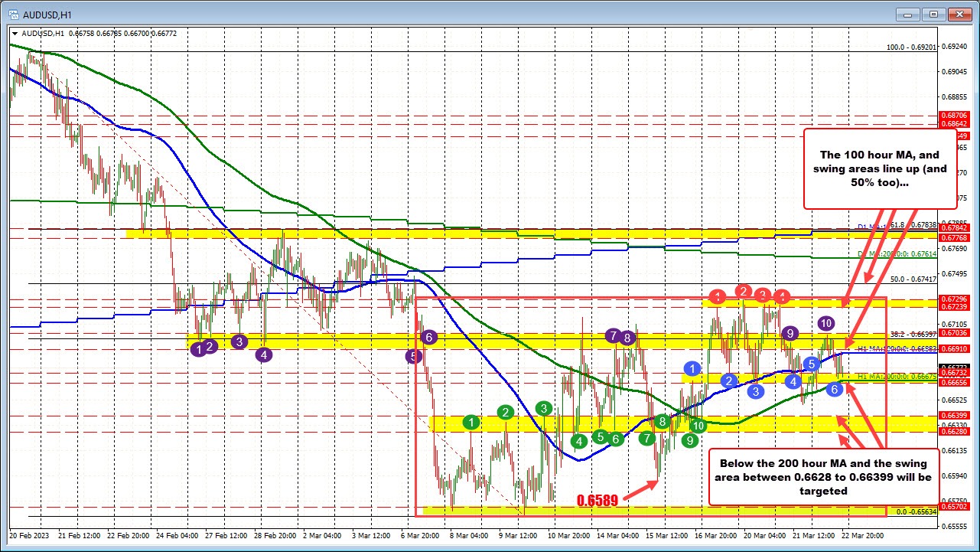The height and width of the screenshot is (552, 980).
Task: Open the quote dropdown arrow beside AUDUSD,H1
Action: coord(15,33)
